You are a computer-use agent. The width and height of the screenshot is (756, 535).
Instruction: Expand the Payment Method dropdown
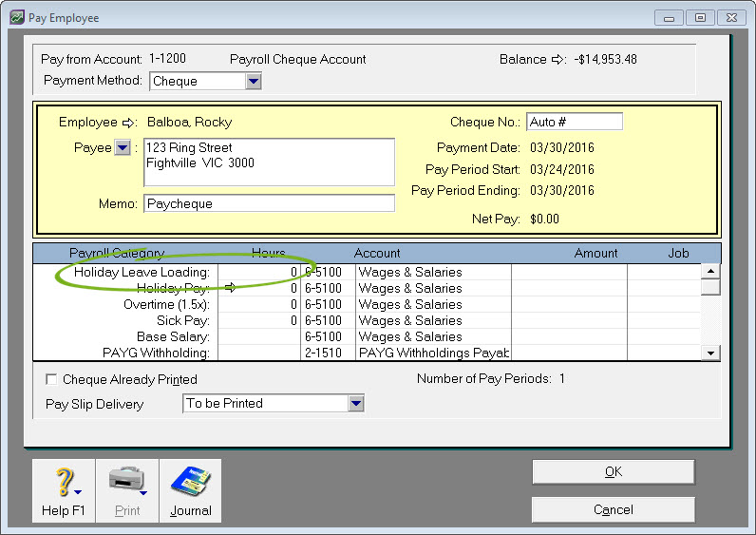[253, 82]
